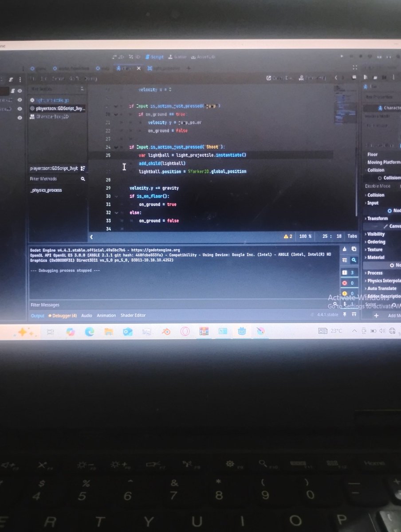
Task: Copy output selection icon
Action: 354,249
